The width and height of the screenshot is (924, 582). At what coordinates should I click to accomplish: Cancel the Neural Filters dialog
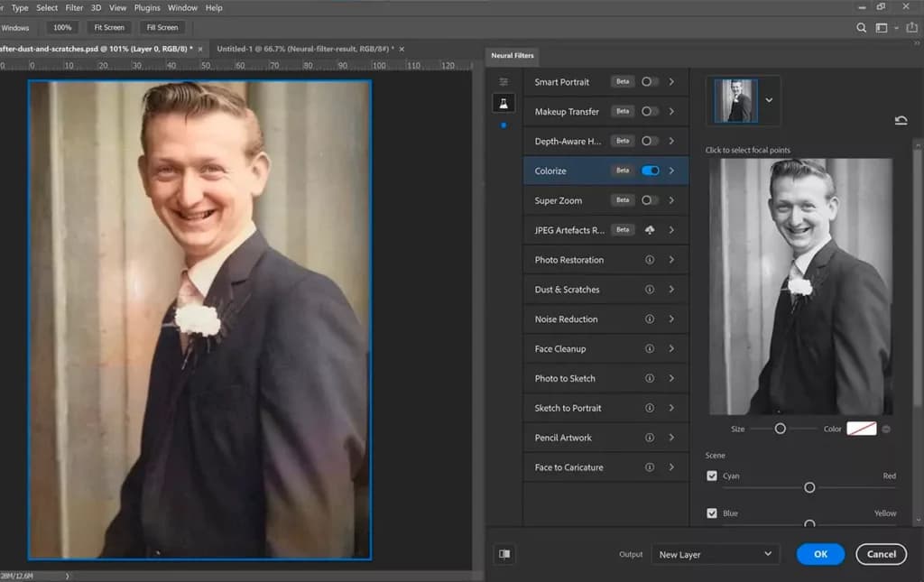(881, 554)
